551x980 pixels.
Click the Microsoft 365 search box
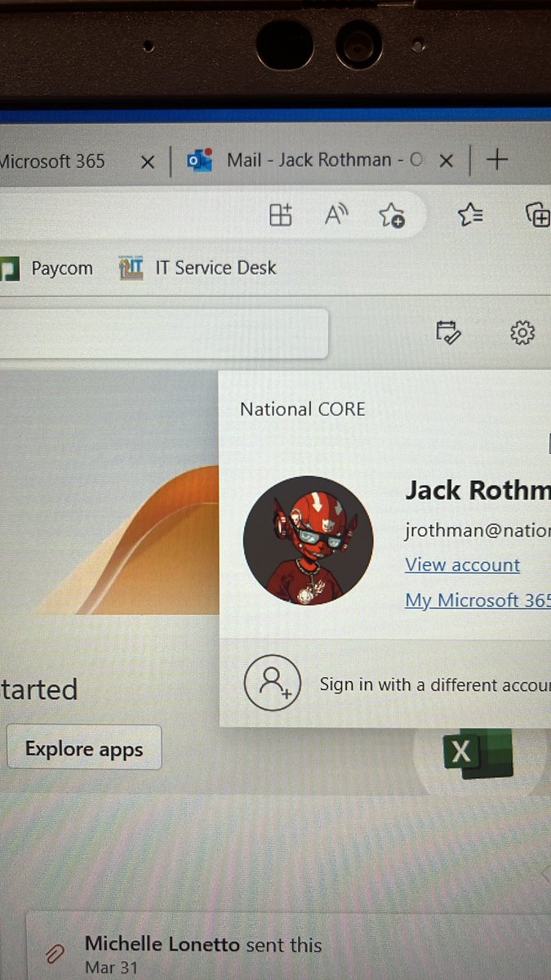tap(163, 332)
